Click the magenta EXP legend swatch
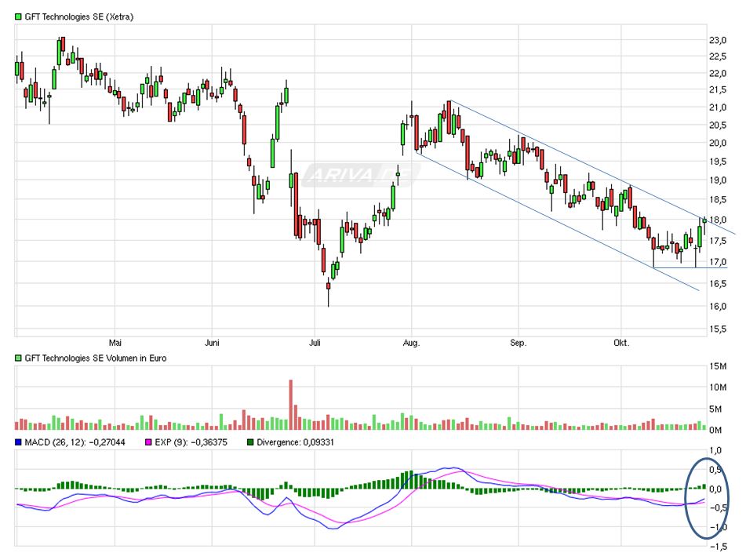This screenshot has width=746, height=560. pos(148,442)
